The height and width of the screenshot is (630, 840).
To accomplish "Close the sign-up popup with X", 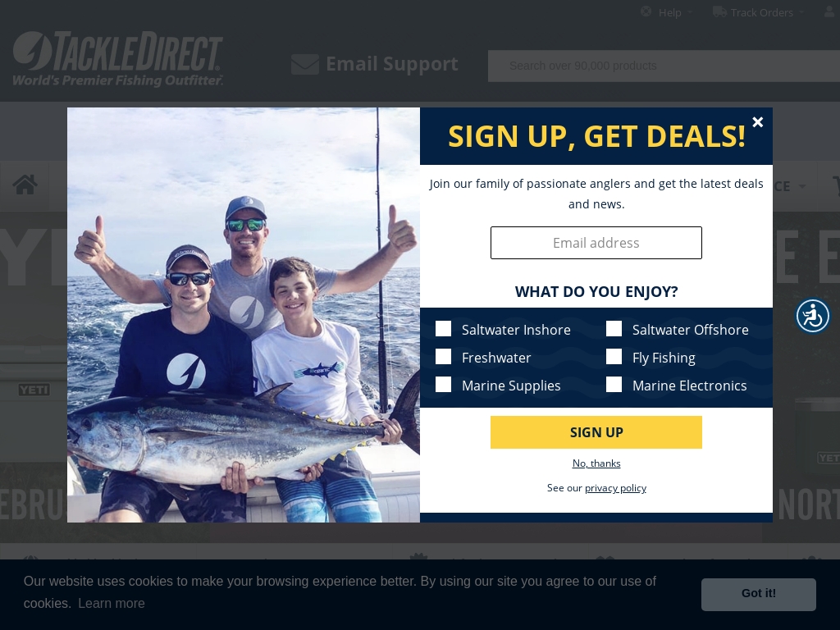I will [757, 122].
